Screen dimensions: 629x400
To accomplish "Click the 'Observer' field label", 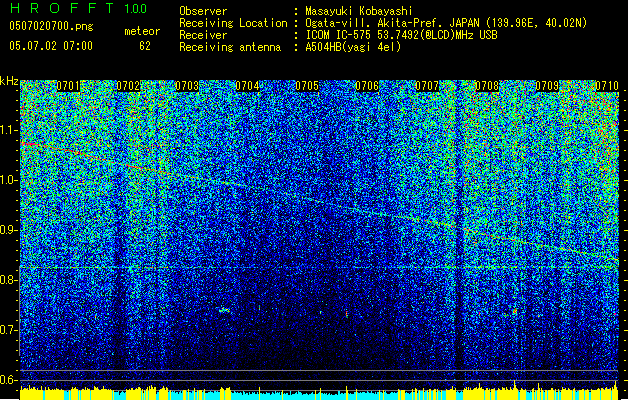I will pyautogui.click(x=203, y=11).
